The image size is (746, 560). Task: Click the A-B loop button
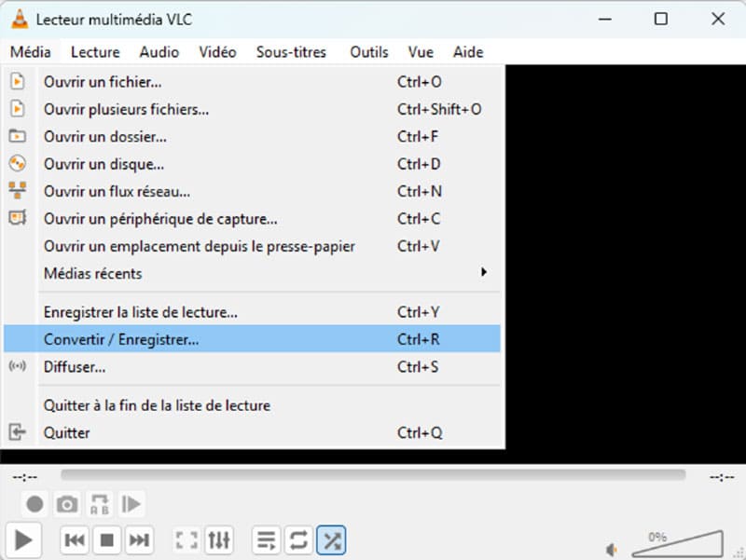(x=100, y=504)
